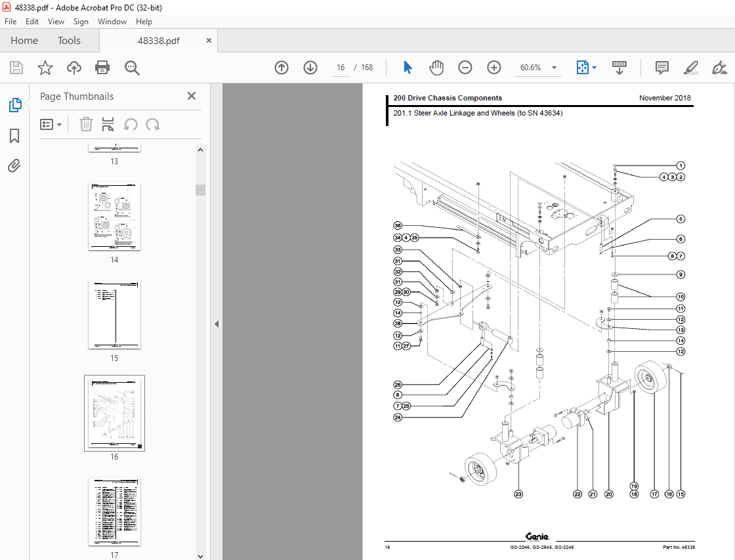Expand the fit page options arrow

595,68
